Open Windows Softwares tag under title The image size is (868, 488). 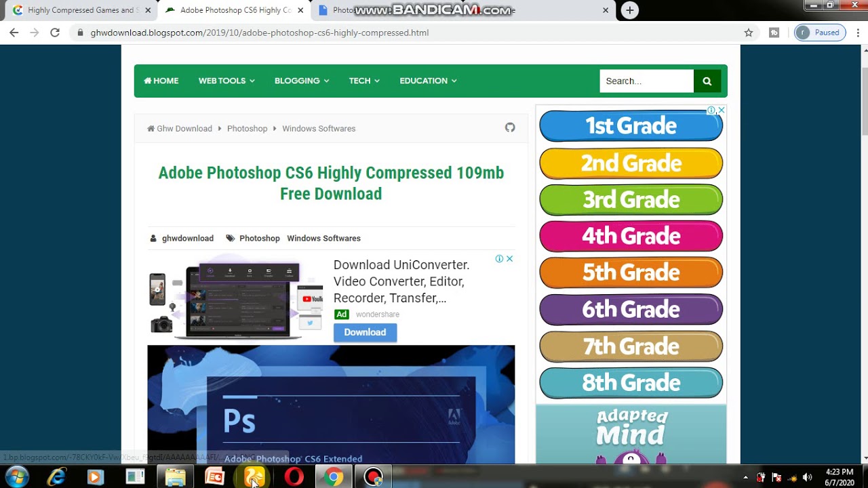point(323,238)
